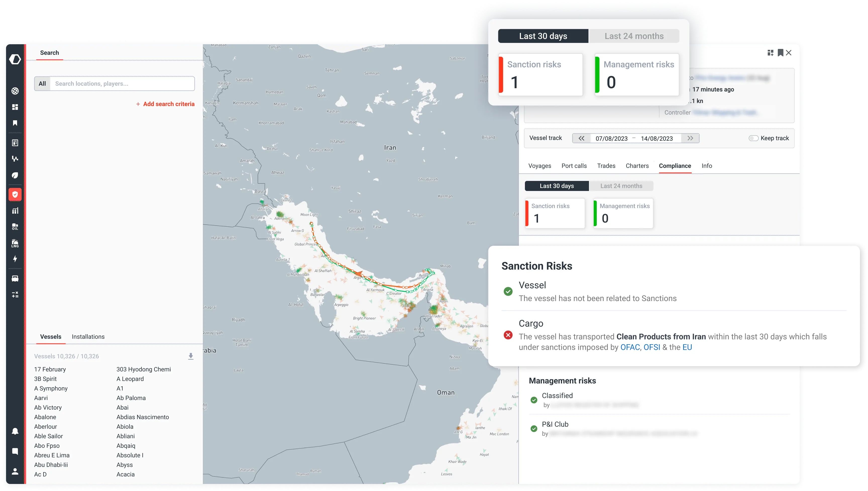Screen dimensions: 868x491
Task: Open the vessel ship icon in the sidebar
Action: 15,278
